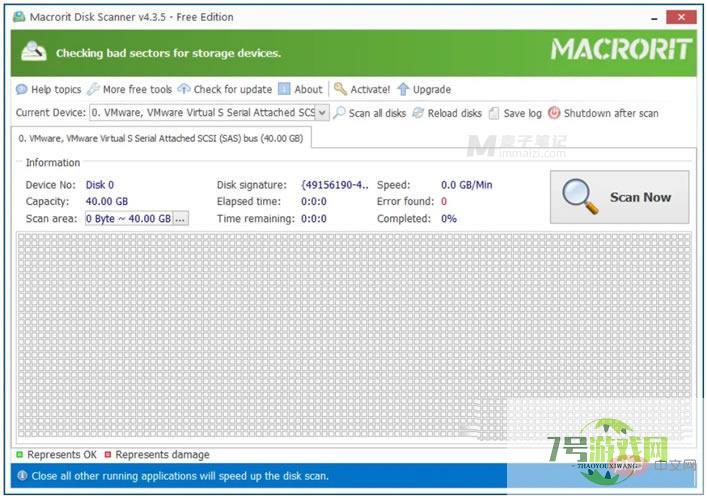Click the Activate key icon

coord(340,89)
